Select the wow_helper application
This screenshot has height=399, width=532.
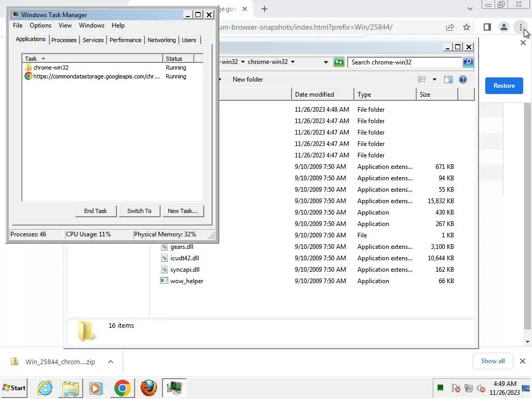(187, 281)
